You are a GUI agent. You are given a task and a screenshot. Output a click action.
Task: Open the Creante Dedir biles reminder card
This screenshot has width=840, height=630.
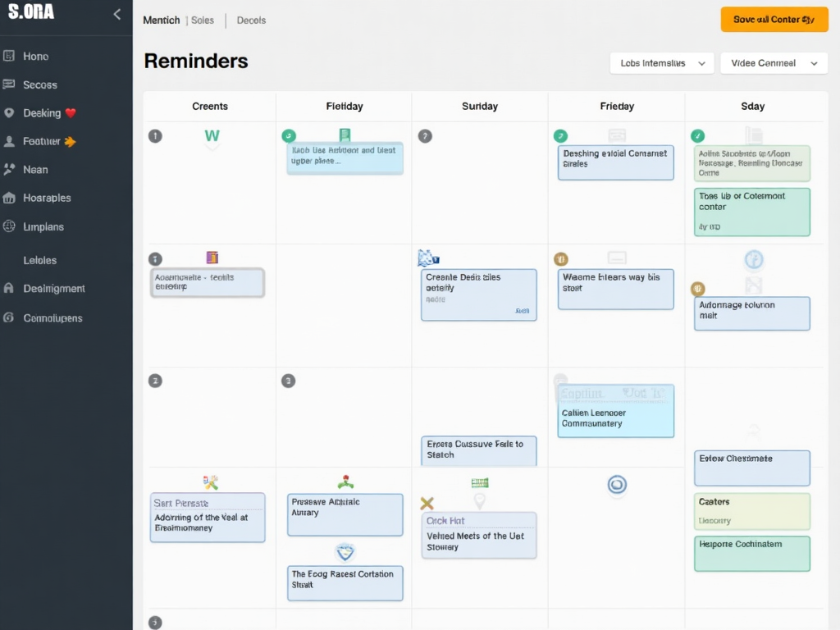point(478,294)
